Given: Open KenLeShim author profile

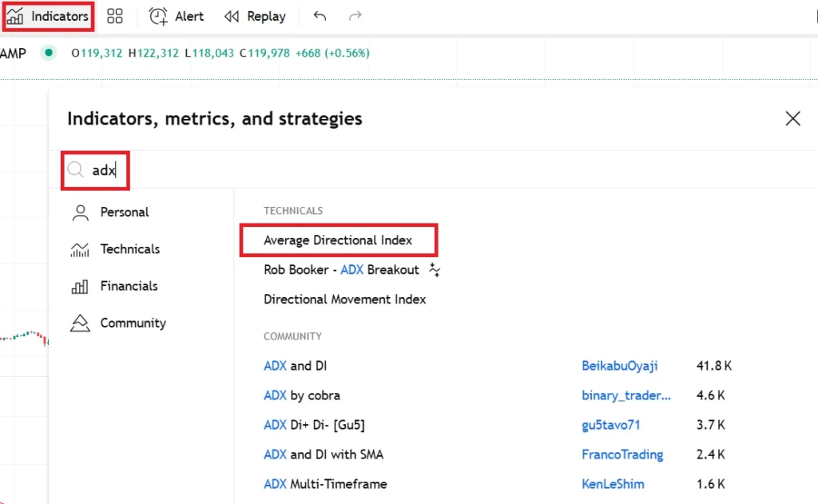Looking at the screenshot, I should (x=613, y=484).
